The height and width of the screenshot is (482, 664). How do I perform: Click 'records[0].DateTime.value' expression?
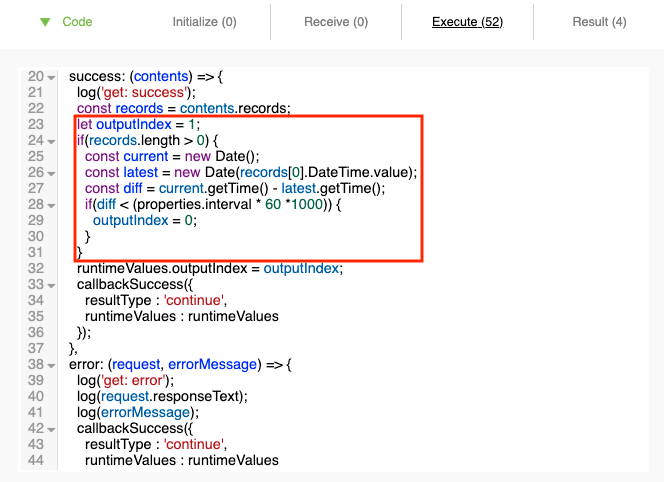coord(324,172)
